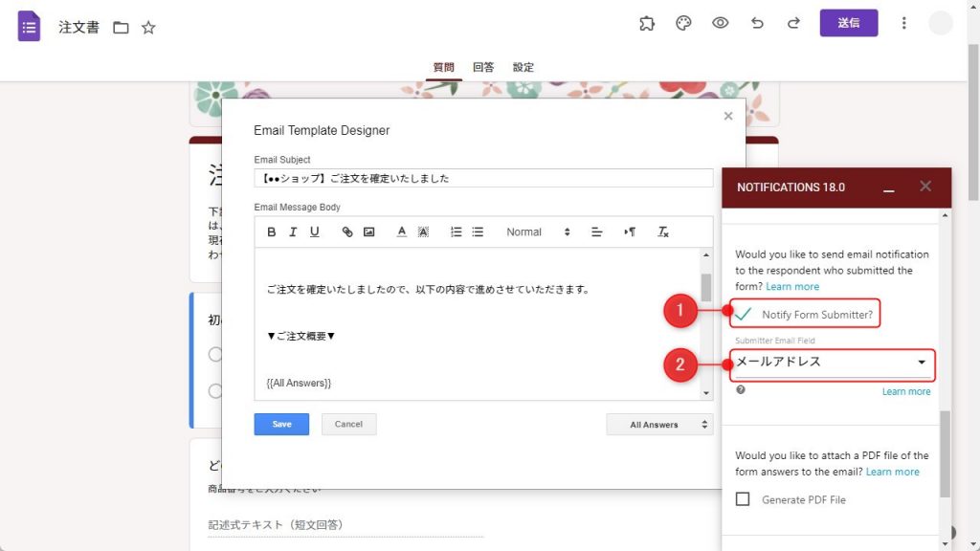Click into the email message body

[x=478, y=323]
